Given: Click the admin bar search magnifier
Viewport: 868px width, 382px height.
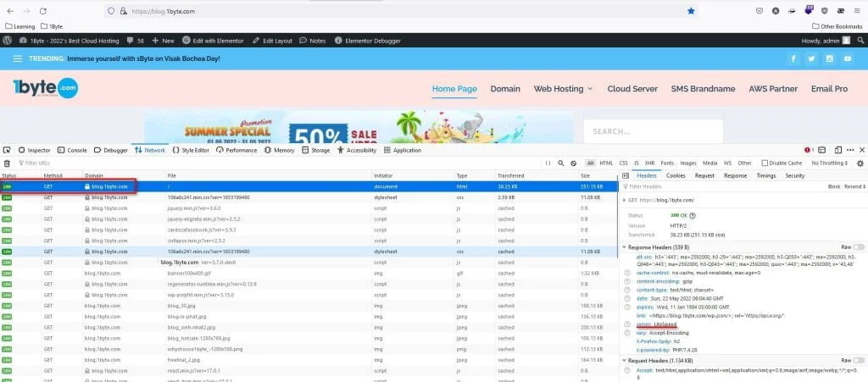Looking at the screenshot, I should (x=860, y=41).
